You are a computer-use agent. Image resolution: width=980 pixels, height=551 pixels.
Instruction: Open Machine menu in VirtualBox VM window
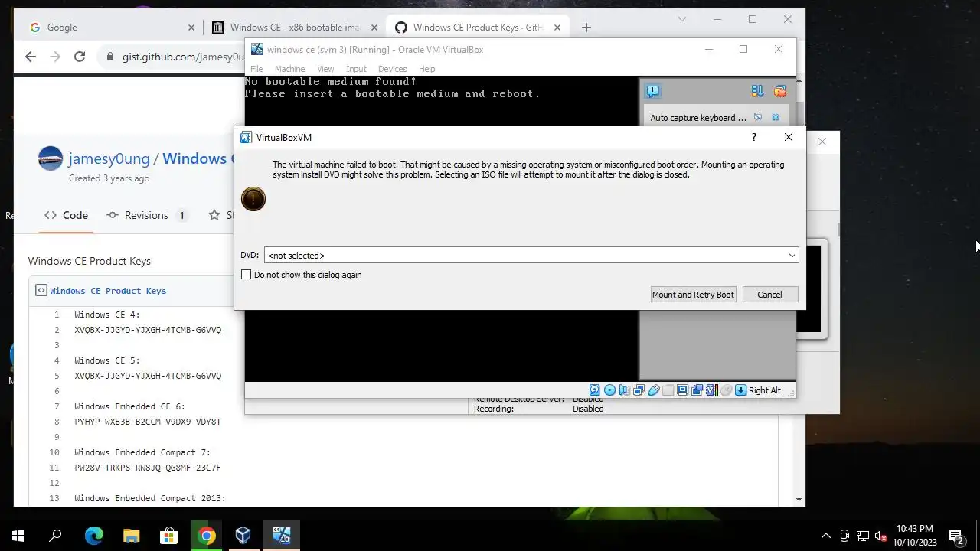click(x=289, y=69)
